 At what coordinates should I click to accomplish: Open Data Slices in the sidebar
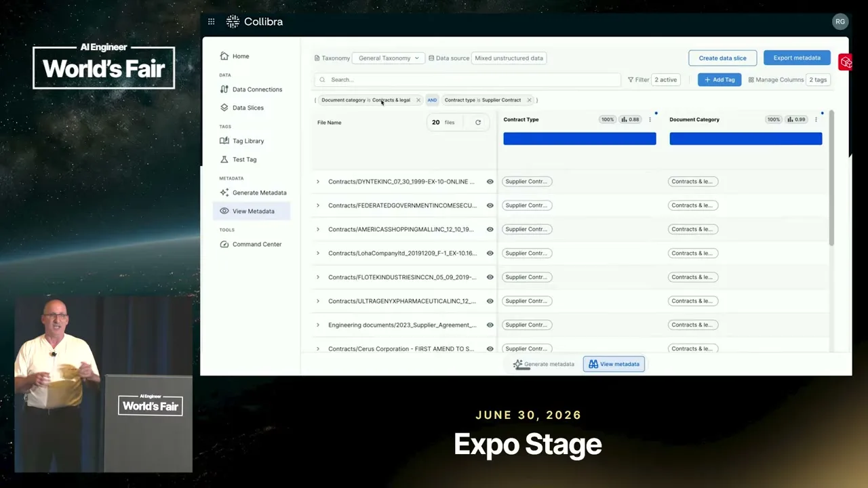pyautogui.click(x=242, y=108)
